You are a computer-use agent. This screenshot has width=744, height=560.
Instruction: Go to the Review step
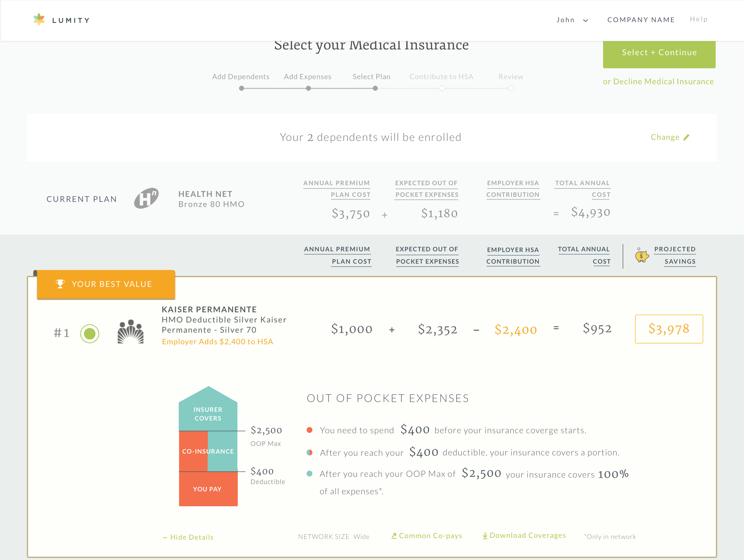point(511,77)
